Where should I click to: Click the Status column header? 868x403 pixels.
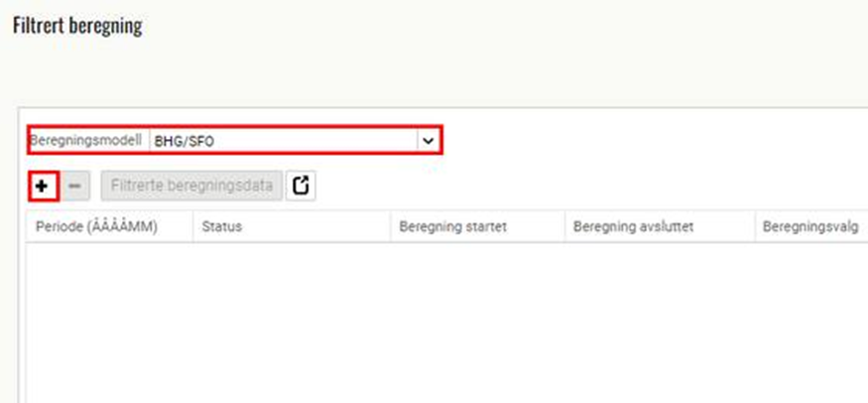(x=222, y=226)
